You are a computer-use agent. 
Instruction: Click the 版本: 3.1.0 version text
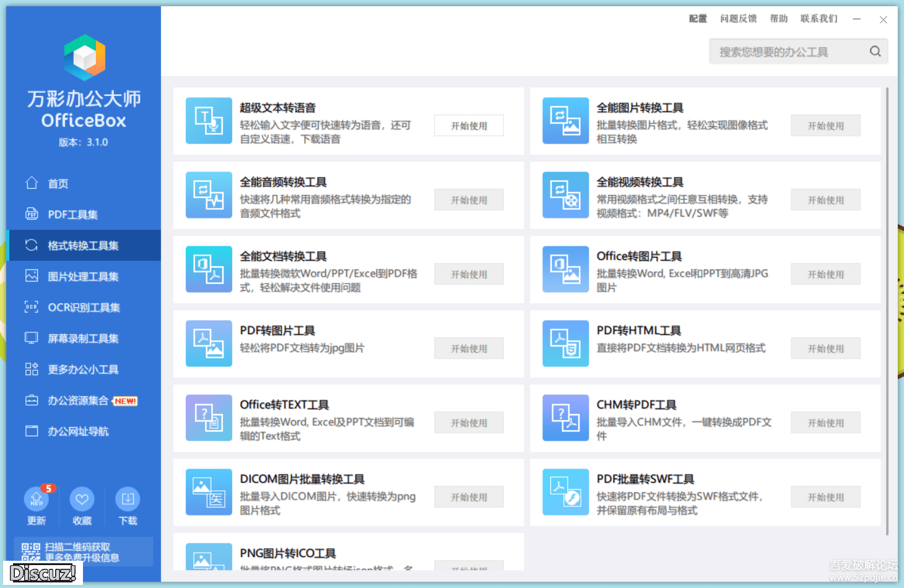[84, 142]
